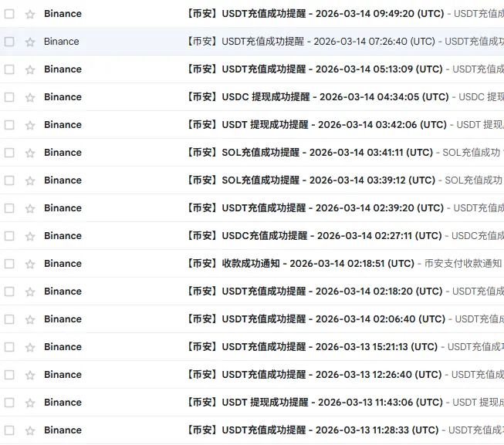
Task: Select checkbox for email dated 2026-03-13 12:26:40
Action: pos(9,375)
